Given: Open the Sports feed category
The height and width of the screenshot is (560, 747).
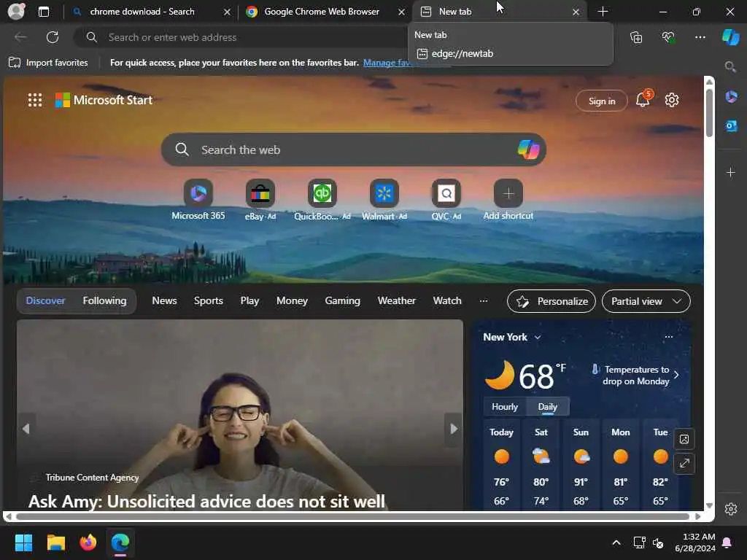Looking at the screenshot, I should 208,301.
